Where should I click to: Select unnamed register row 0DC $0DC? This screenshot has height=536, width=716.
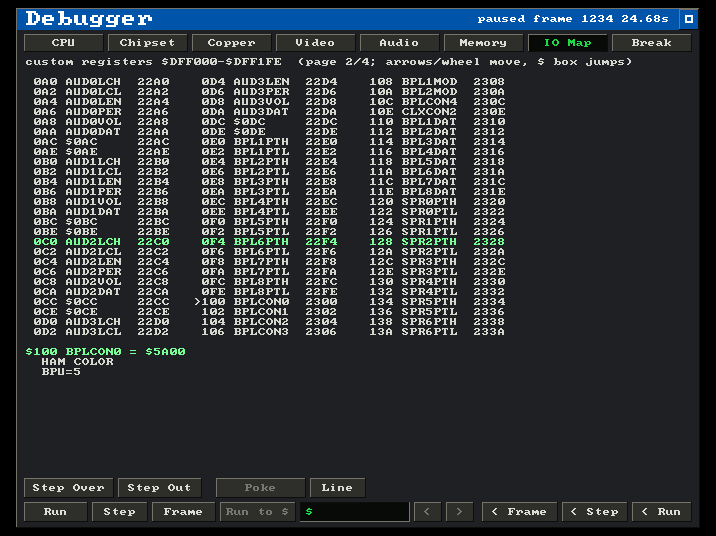coord(269,122)
